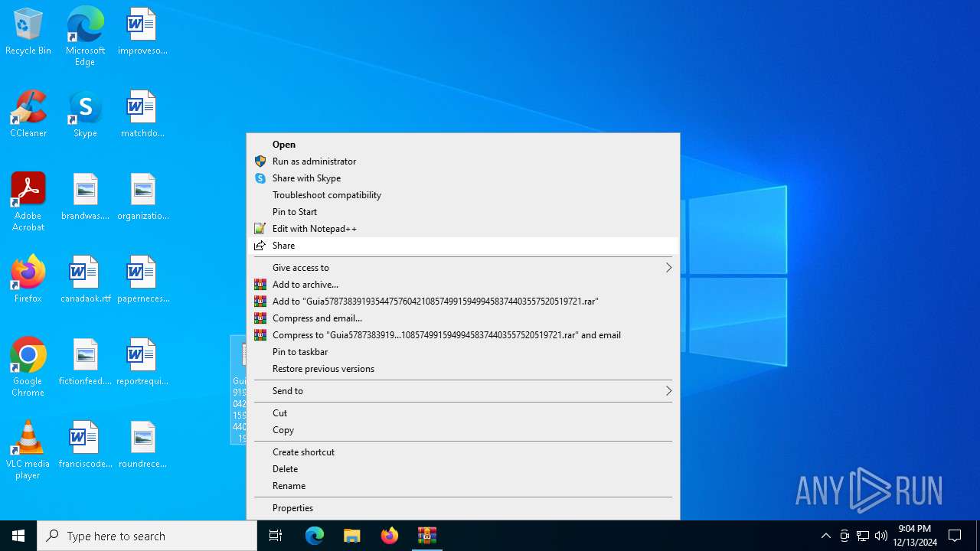The width and height of the screenshot is (980, 551).
Task: Open the Recycle Bin desktop icon
Action: pos(28,32)
